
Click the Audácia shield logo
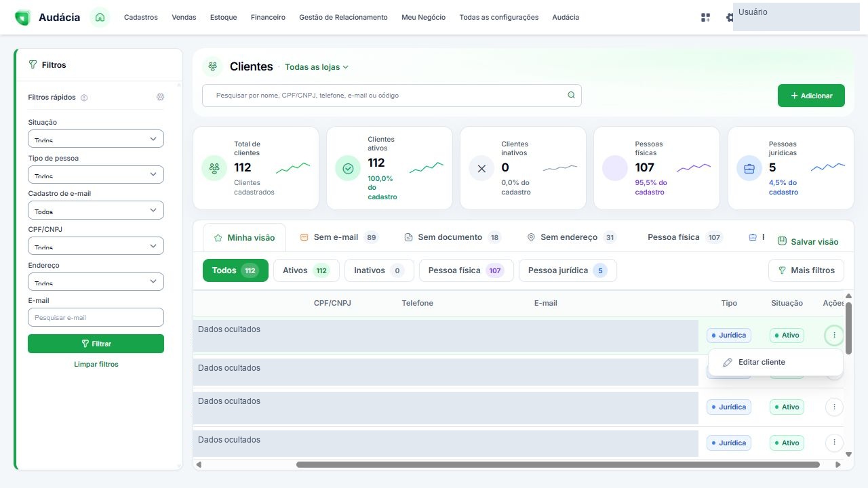[x=22, y=18]
